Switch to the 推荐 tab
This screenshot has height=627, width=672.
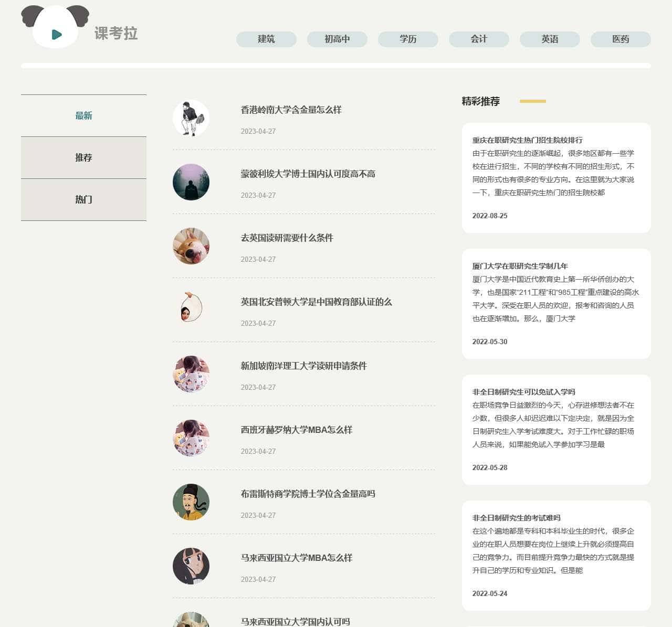[83, 157]
